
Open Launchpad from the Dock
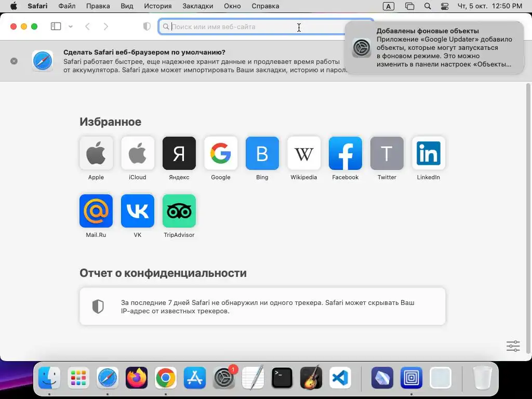coord(78,378)
